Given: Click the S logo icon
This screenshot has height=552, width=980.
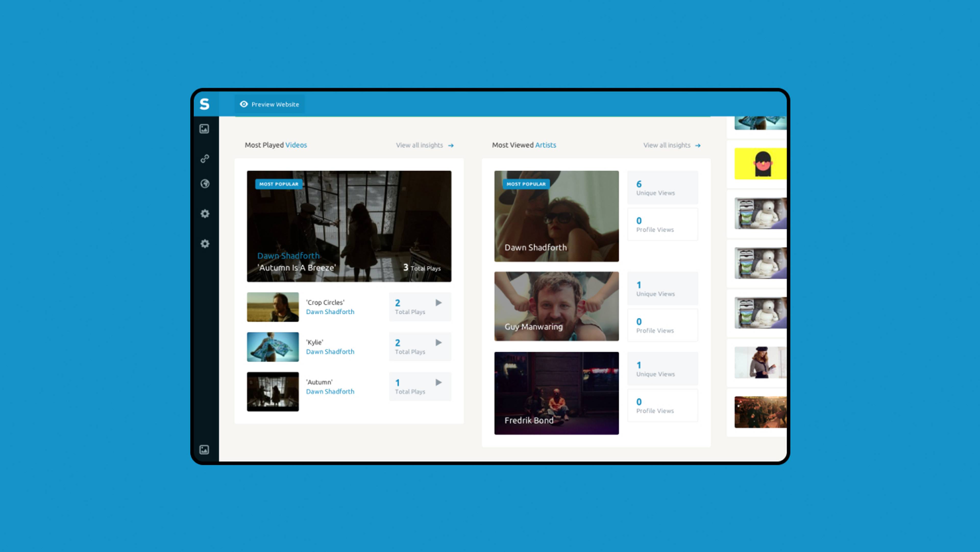Looking at the screenshot, I should tap(204, 104).
